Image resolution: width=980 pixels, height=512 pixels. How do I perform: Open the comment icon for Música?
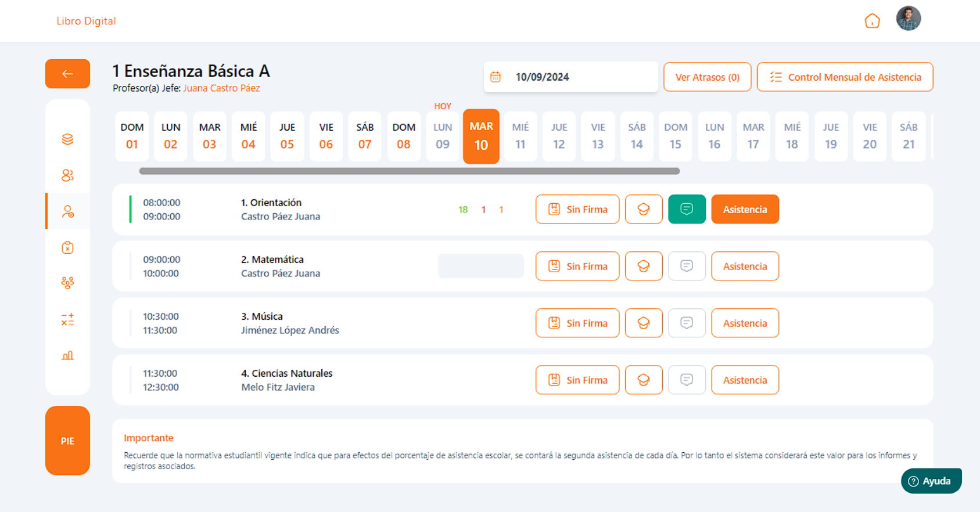(687, 323)
